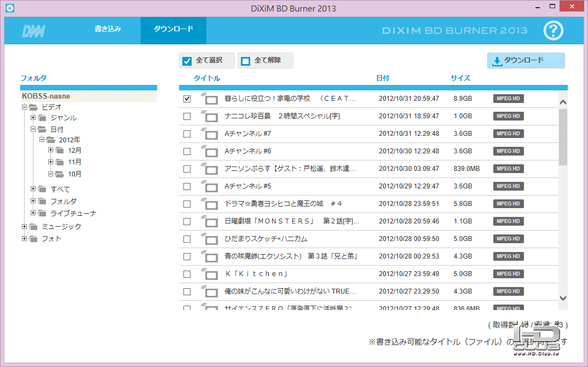Collapse the 2012年 tree node
Screen dimensions: 588x367
click(42, 139)
